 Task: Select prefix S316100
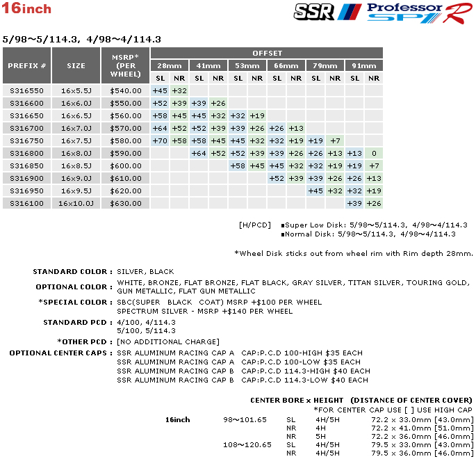pyautogui.click(x=26, y=203)
